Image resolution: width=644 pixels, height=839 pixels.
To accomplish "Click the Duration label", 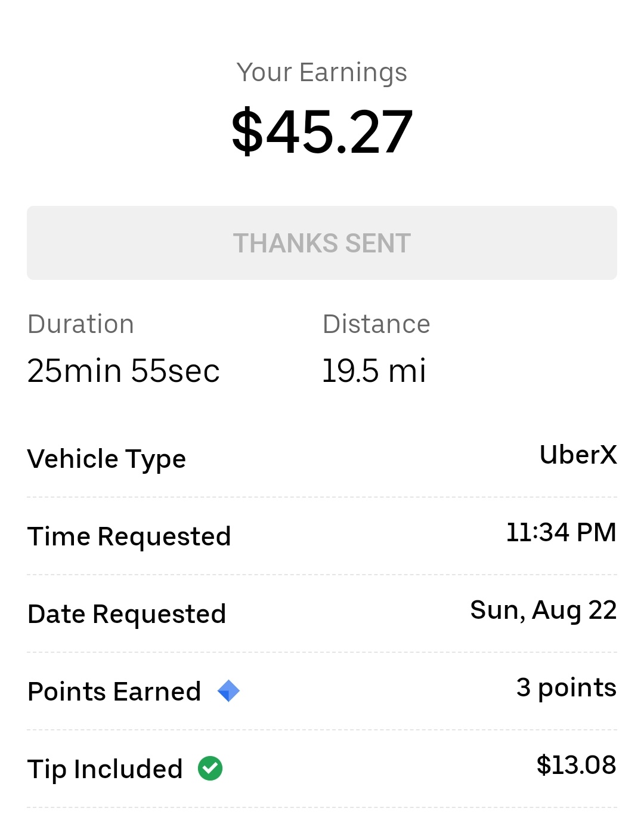I will click(x=81, y=324).
